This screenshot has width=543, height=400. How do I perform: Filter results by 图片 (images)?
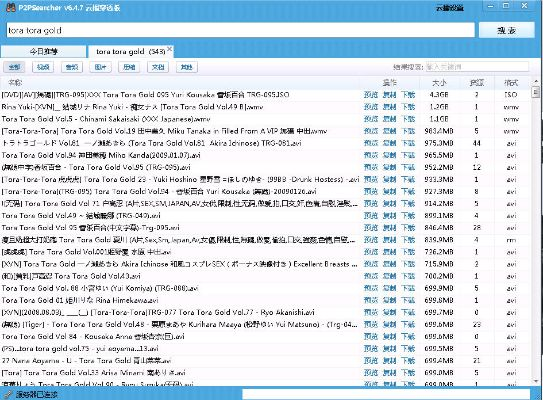tap(100, 67)
